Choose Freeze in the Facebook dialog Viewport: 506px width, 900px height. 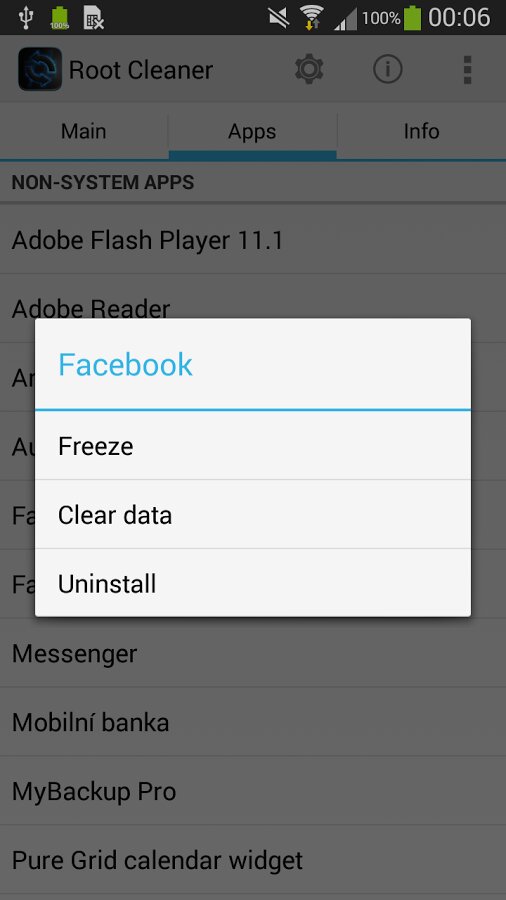pyautogui.click(x=253, y=446)
